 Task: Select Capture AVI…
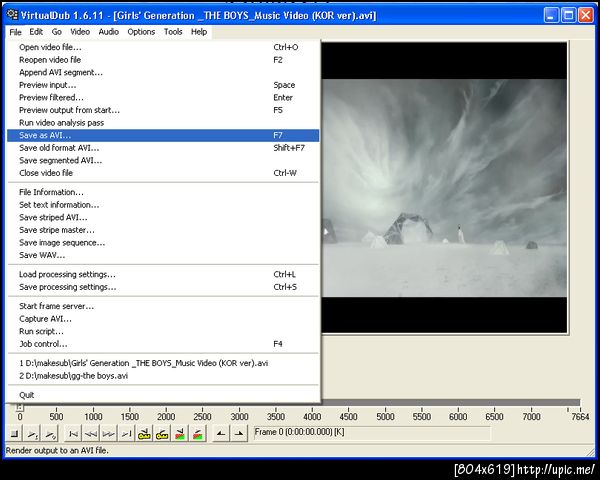coord(163,319)
